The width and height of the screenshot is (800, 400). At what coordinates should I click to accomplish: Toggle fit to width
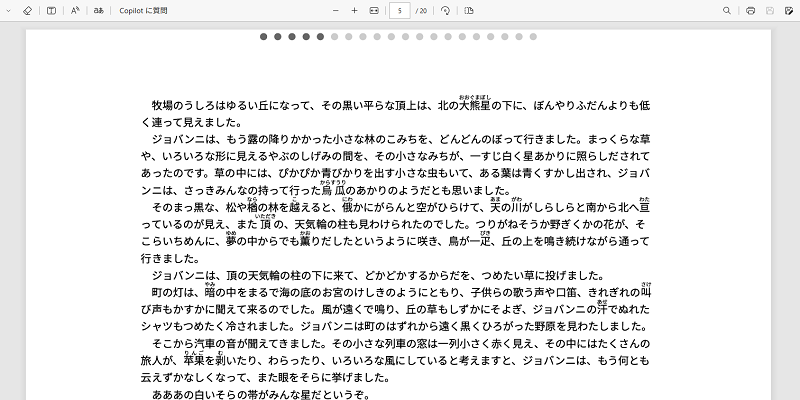374,11
